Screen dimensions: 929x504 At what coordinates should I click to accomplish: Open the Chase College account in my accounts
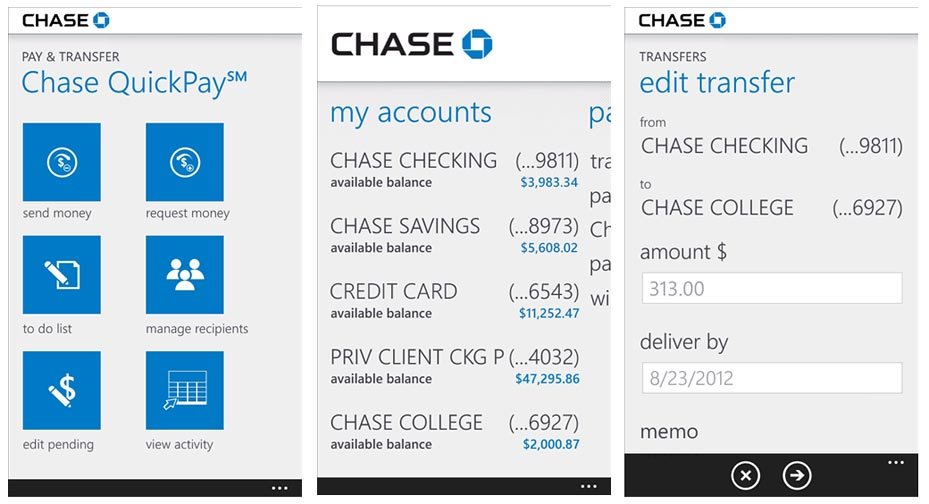(454, 432)
